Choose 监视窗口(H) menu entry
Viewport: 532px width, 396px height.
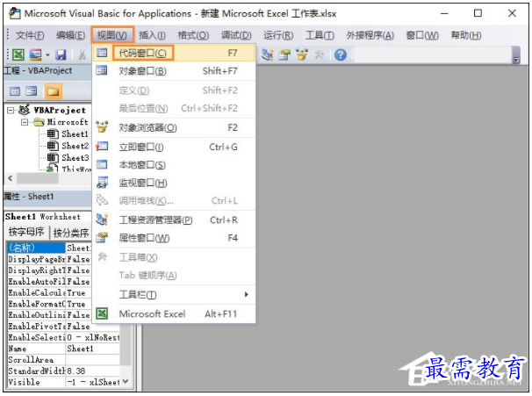174,184
